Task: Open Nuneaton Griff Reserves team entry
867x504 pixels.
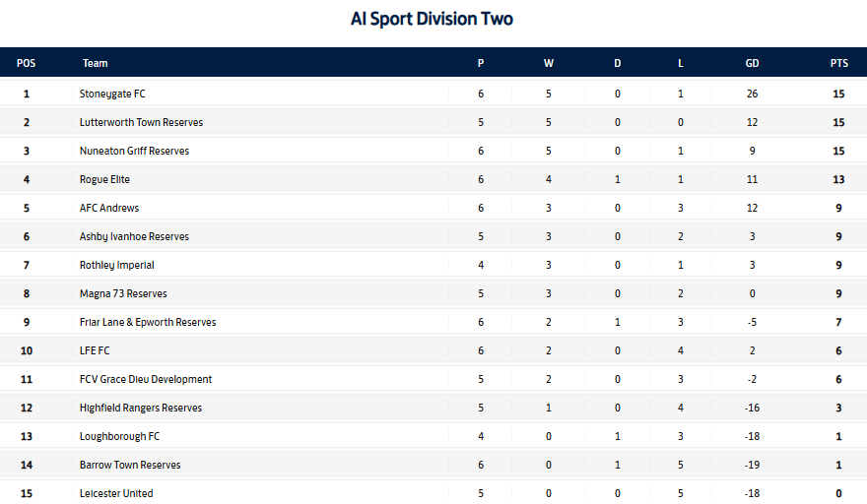Action: tap(134, 151)
